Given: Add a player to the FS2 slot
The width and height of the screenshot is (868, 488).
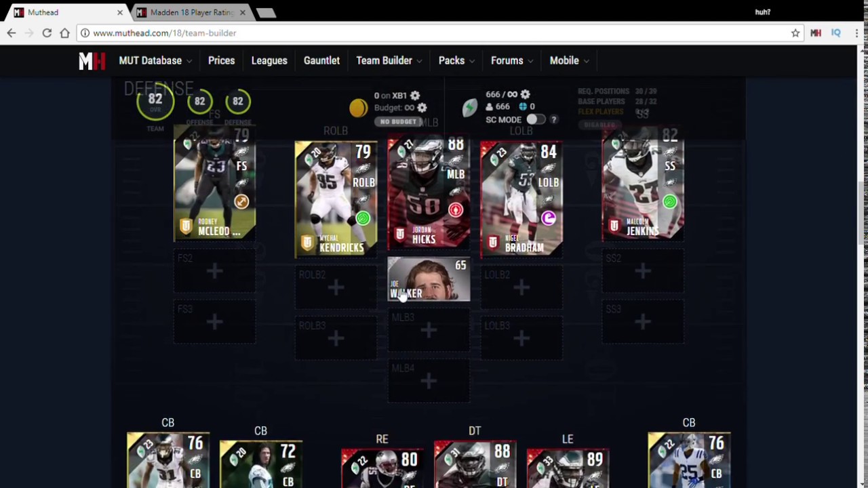Looking at the screenshot, I should click(x=214, y=272).
